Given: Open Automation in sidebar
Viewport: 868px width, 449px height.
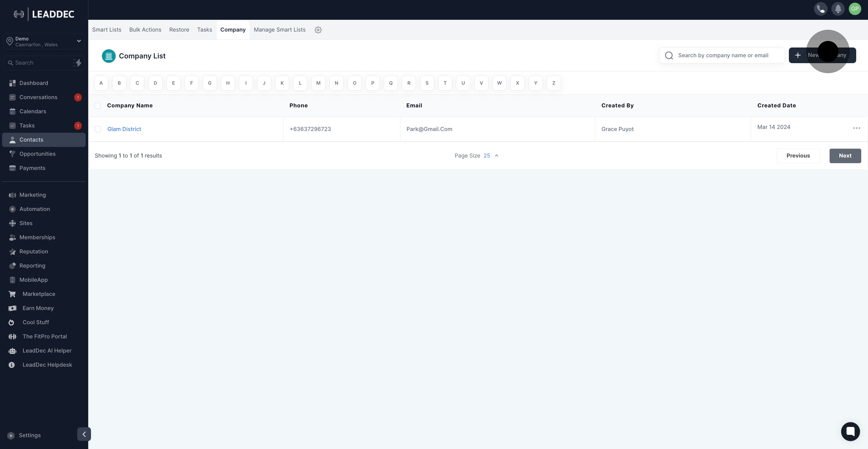Looking at the screenshot, I should pos(44,209).
